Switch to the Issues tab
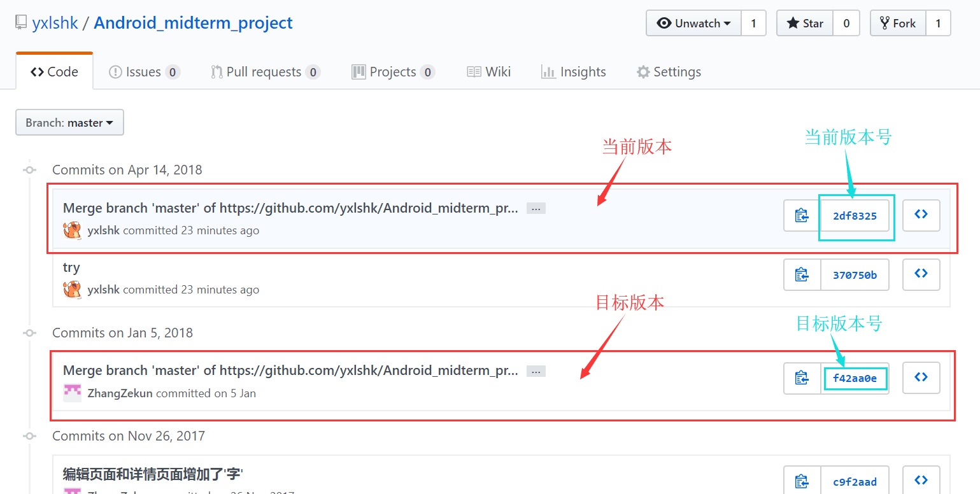This screenshot has width=980, height=494. click(x=145, y=72)
